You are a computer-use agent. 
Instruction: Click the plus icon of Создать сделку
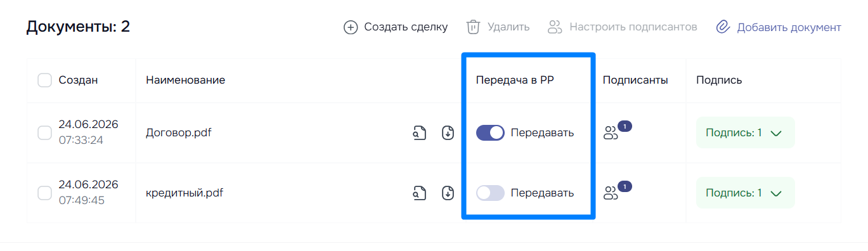[x=351, y=27]
